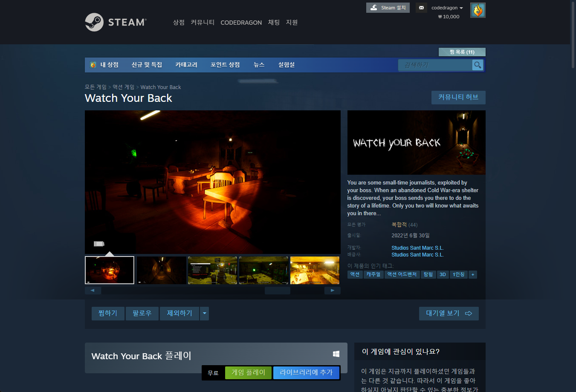Open 카테고리 menu
The image size is (576, 392).
(x=186, y=65)
